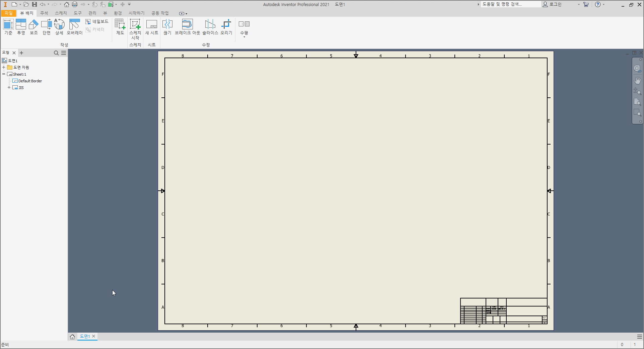Select the Pan hand tool in navigation bar
Image resolution: width=644 pixels, height=349 pixels.
click(x=637, y=80)
